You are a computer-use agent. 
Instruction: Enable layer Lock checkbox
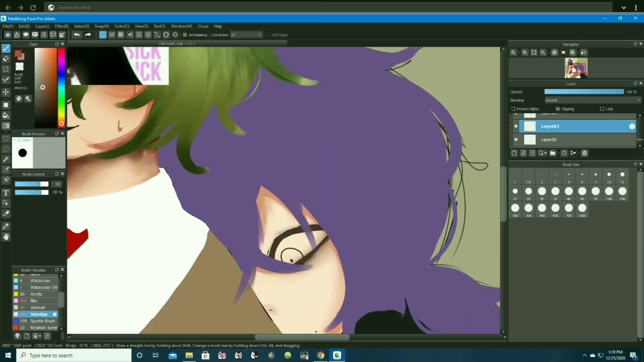click(x=602, y=109)
